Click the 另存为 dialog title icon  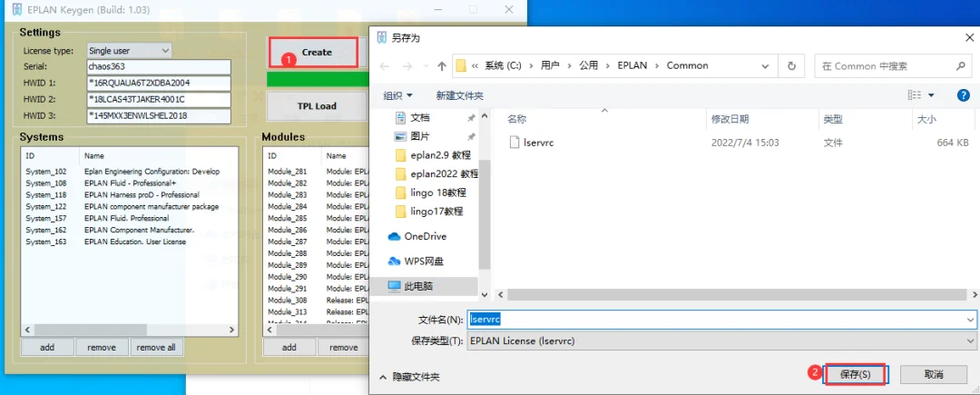click(381, 37)
